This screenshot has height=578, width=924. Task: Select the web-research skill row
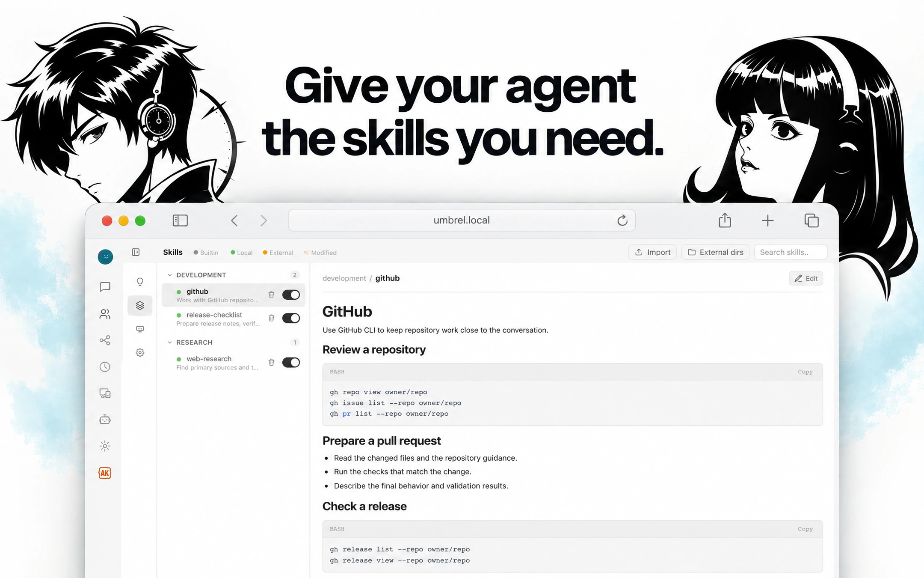tap(234, 363)
